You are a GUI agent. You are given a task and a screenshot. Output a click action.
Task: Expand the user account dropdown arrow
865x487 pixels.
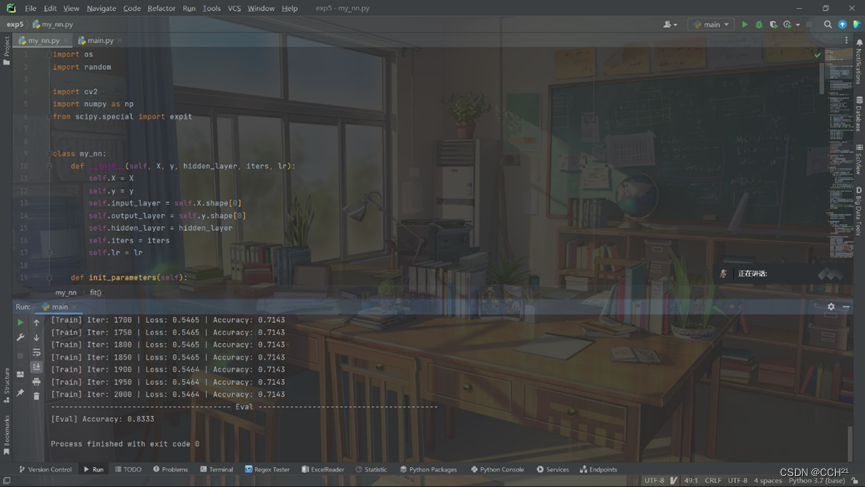[675, 25]
